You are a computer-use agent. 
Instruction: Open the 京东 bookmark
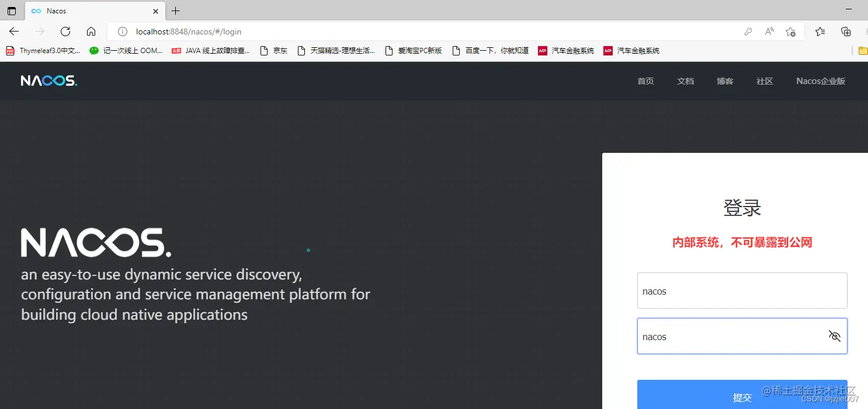274,51
